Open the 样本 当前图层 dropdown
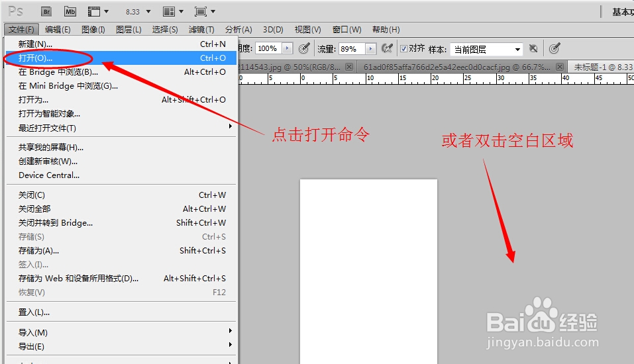 [x=486, y=49]
